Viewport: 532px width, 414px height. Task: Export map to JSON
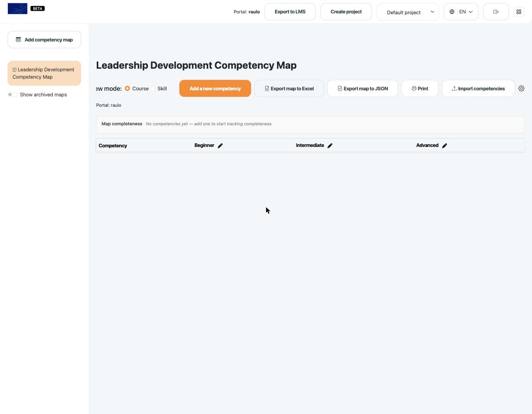(362, 89)
